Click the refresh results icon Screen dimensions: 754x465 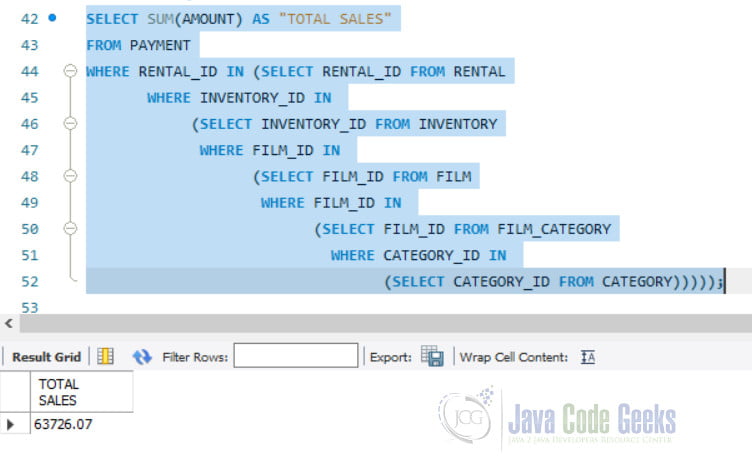(x=142, y=357)
